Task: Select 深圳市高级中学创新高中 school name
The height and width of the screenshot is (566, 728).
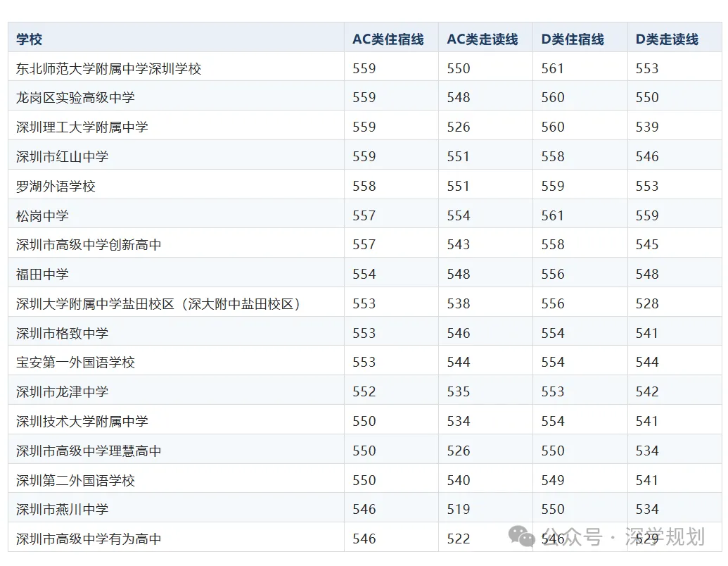Action: pyautogui.click(x=89, y=244)
